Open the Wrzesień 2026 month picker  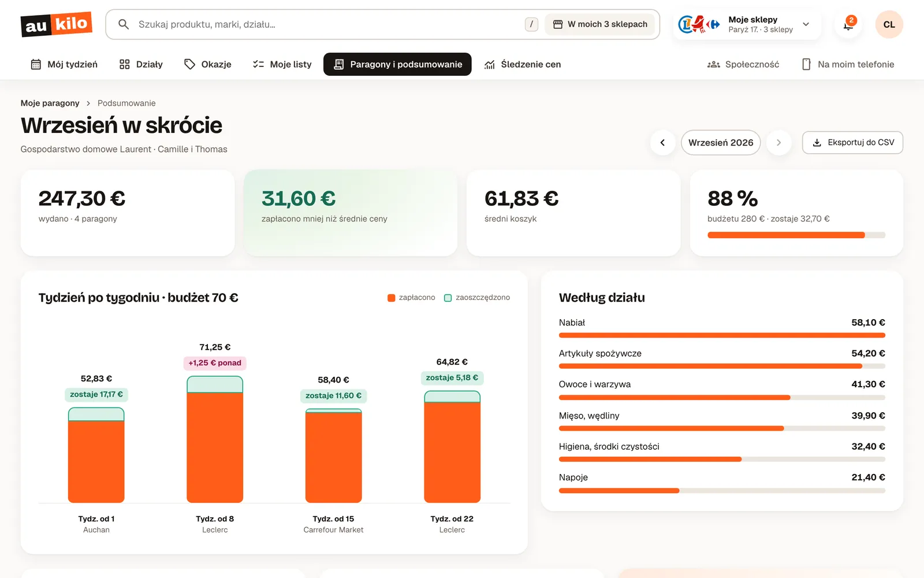click(x=721, y=143)
